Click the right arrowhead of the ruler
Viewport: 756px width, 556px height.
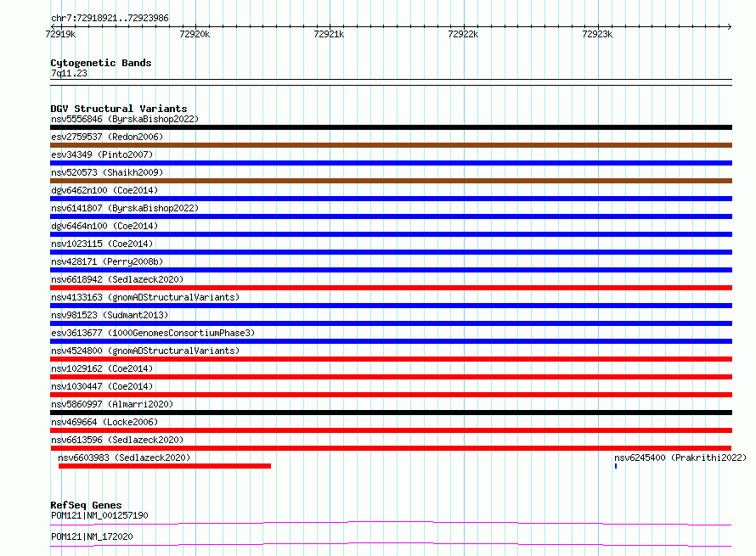[729, 26]
